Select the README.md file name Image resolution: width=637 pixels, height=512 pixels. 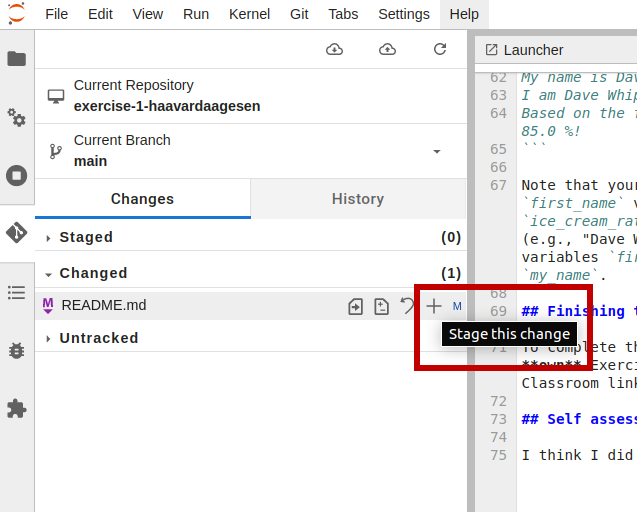tap(104, 305)
